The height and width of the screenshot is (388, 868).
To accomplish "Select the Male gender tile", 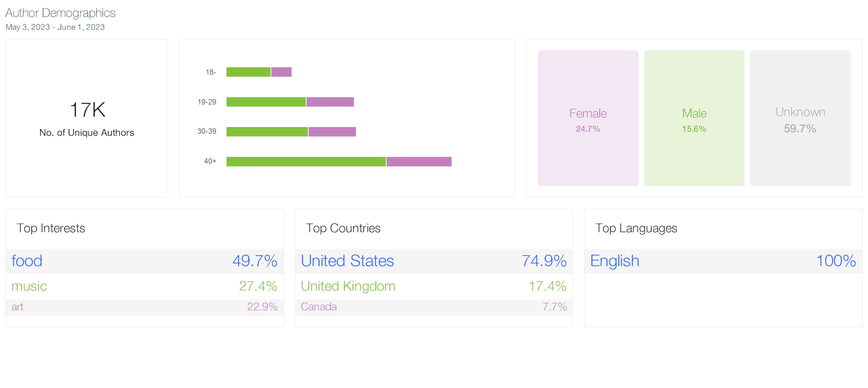I will coord(694,118).
